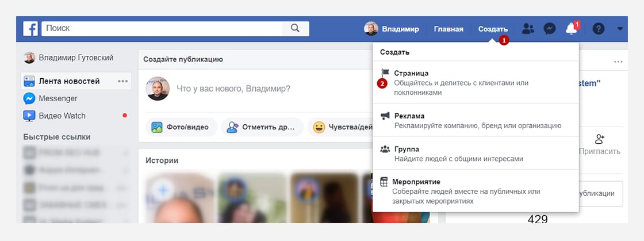The width and height of the screenshot is (644, 241).
Task: Select Реклама in the Создать menu
Action: [x=476, y=120]
